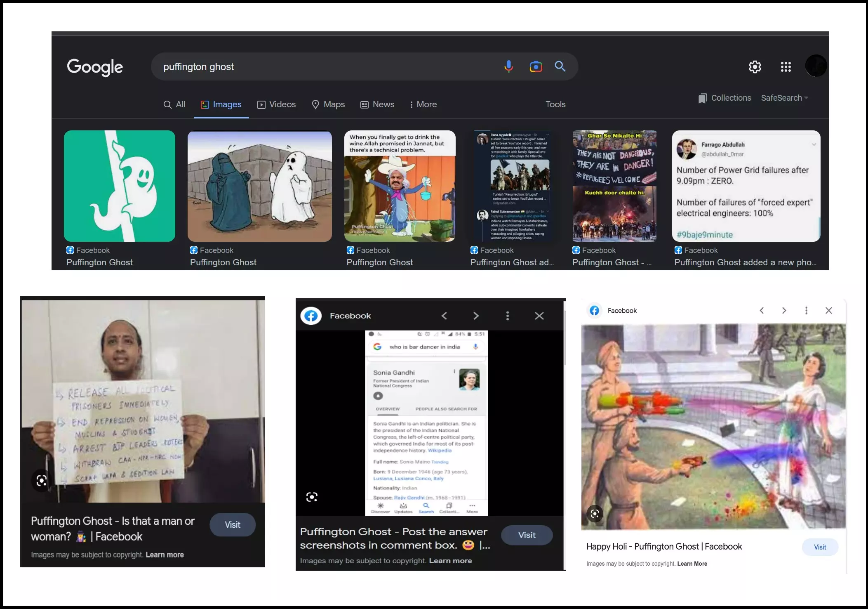This screenshot has width=868, height=609.
Task: Switch to the News tab
Action: pyautogui.click(x=377, y=104)
